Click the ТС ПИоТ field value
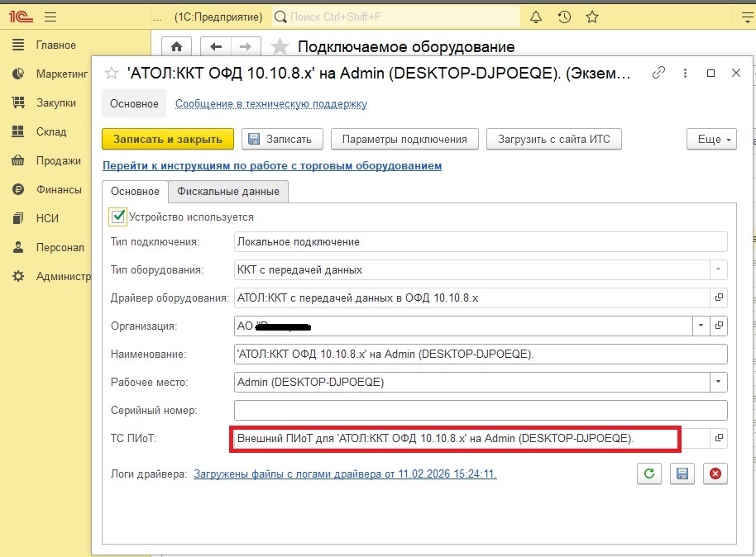 click(471, 438)
